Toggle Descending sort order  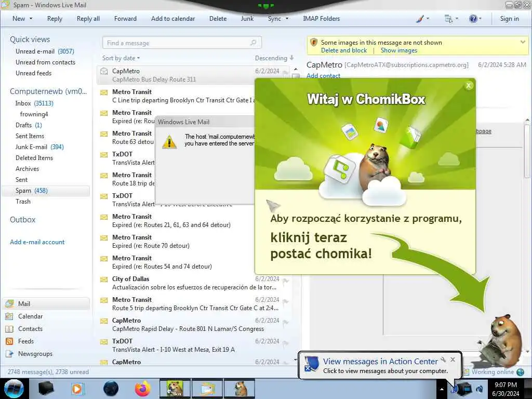[x=274, y=58]
